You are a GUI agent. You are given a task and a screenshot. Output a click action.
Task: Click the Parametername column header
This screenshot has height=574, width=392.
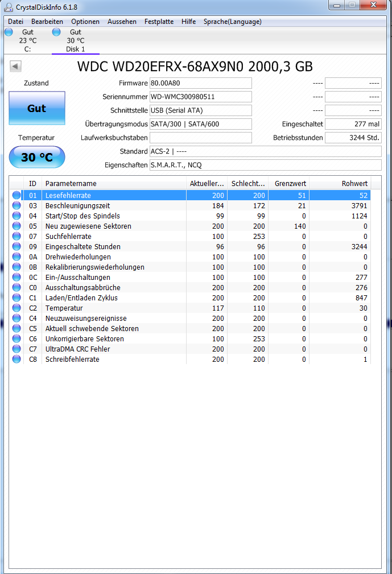(114, 183)
